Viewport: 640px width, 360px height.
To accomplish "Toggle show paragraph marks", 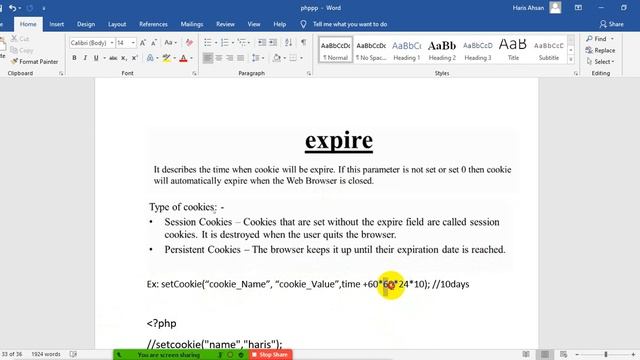I will [303, 43].
